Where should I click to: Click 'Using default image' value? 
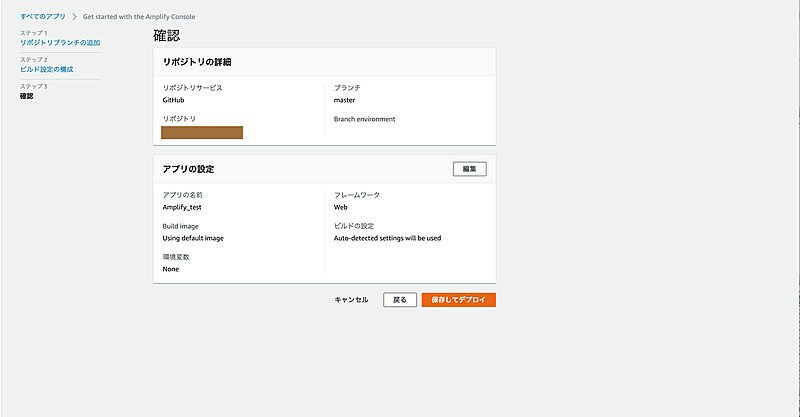pos(193,238)
